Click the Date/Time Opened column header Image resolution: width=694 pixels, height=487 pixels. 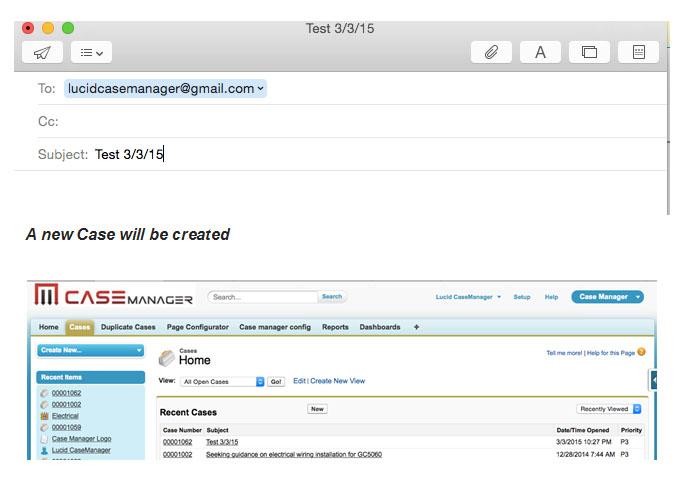(583, 430)
